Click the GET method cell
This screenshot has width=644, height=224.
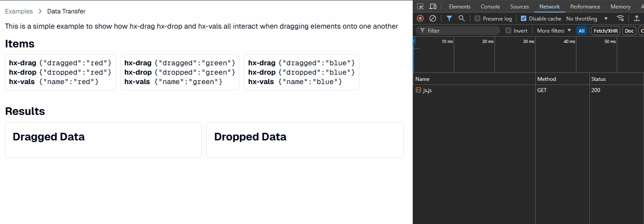click(563, 90)
